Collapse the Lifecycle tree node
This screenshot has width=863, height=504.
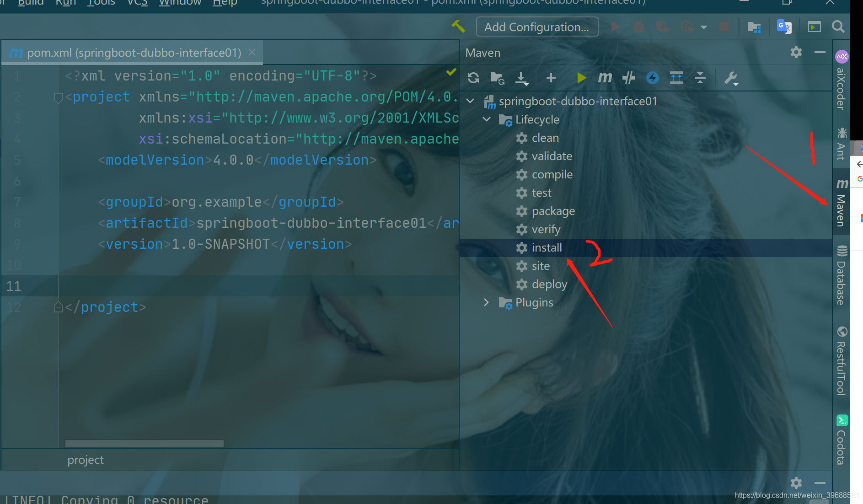point(487,119)
